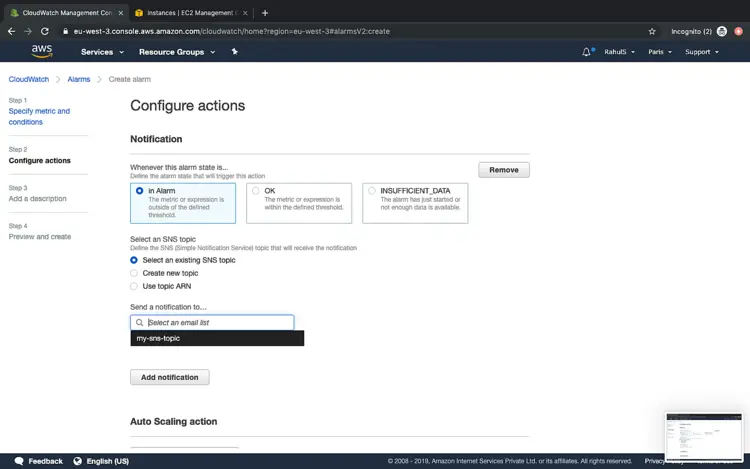Open the RahulS account dropdown
This screenshot has width=750, height=469.
pyautogui.click(x=619, y=52)
